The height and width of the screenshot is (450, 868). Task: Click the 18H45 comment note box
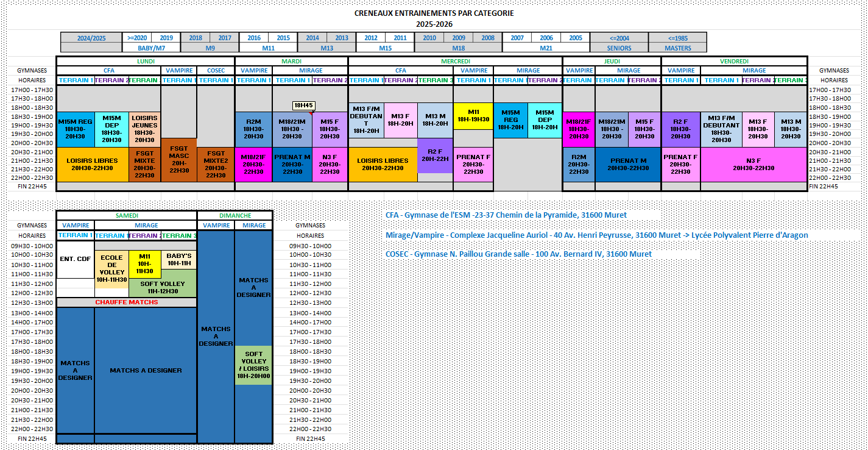click(x=303, y=105)
